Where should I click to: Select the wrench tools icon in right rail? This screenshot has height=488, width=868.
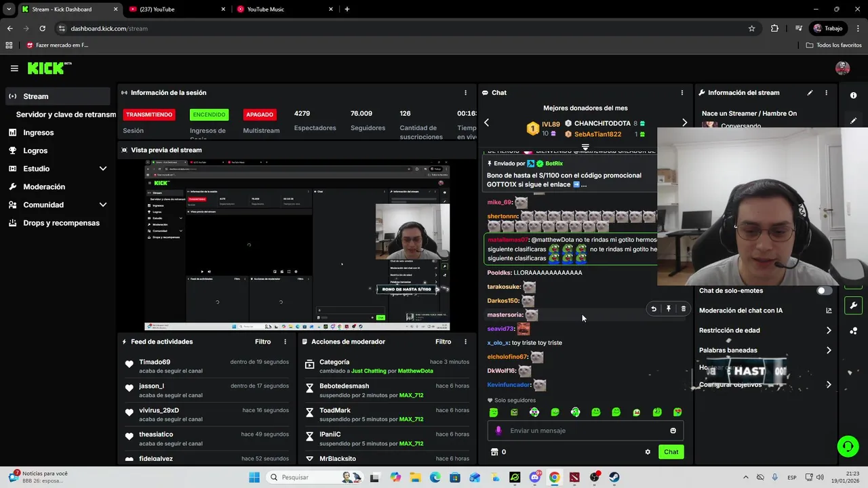pyautogui.click(x=853, y=306)
